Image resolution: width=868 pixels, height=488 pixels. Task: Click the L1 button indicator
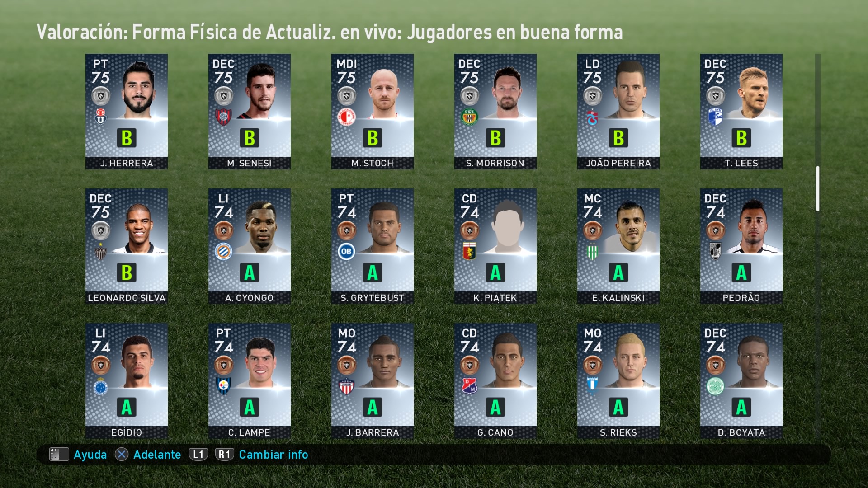coord(198,455)
